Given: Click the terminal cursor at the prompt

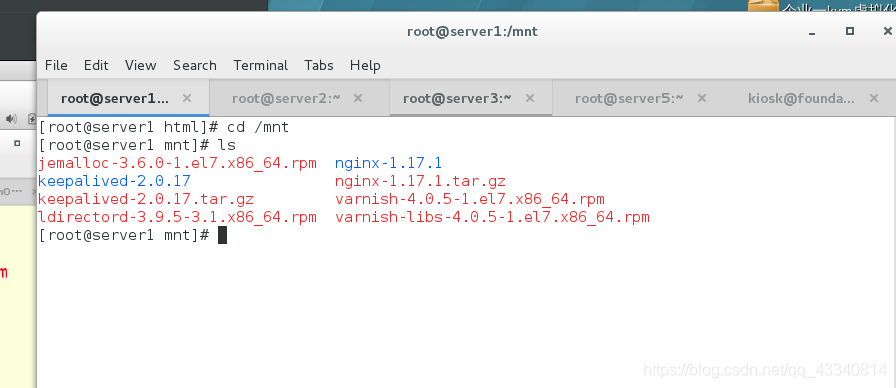Looking at the screenshot, I should pos(222,235).
